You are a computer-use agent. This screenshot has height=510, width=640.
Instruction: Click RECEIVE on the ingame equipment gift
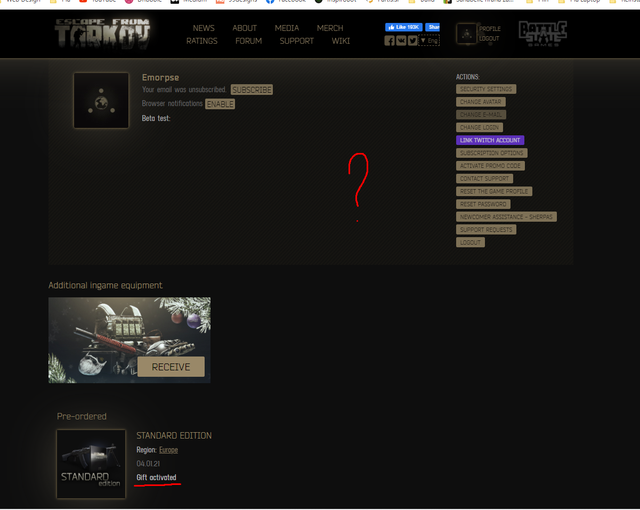171,367
